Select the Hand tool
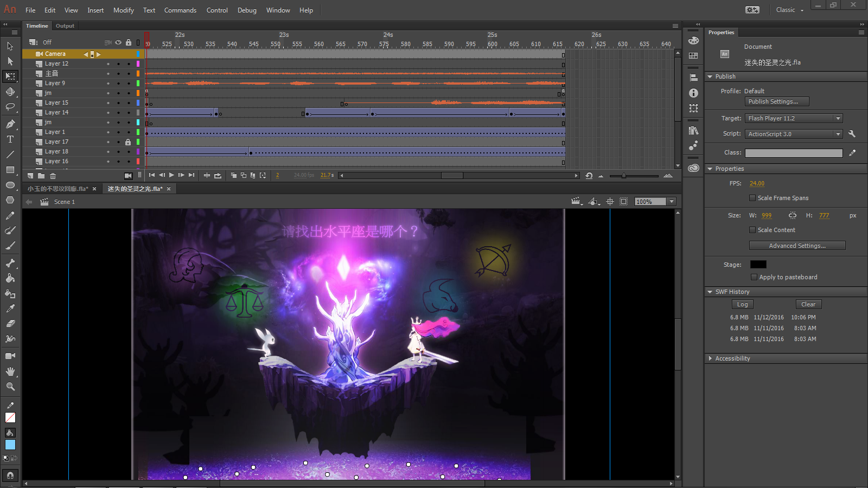The height and width of the screenshot is (488, 868). (10, 371)
